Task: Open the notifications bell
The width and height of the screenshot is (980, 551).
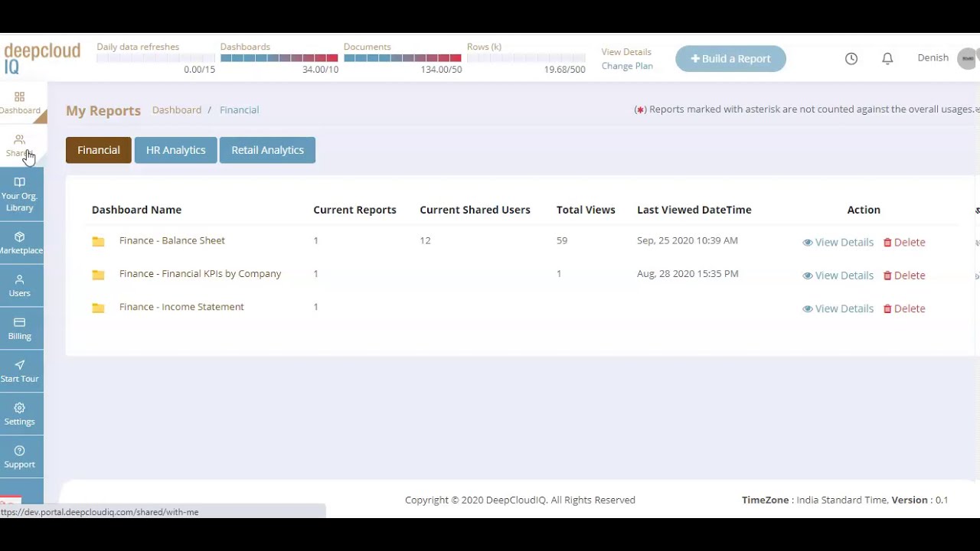Action: (887, 59)
